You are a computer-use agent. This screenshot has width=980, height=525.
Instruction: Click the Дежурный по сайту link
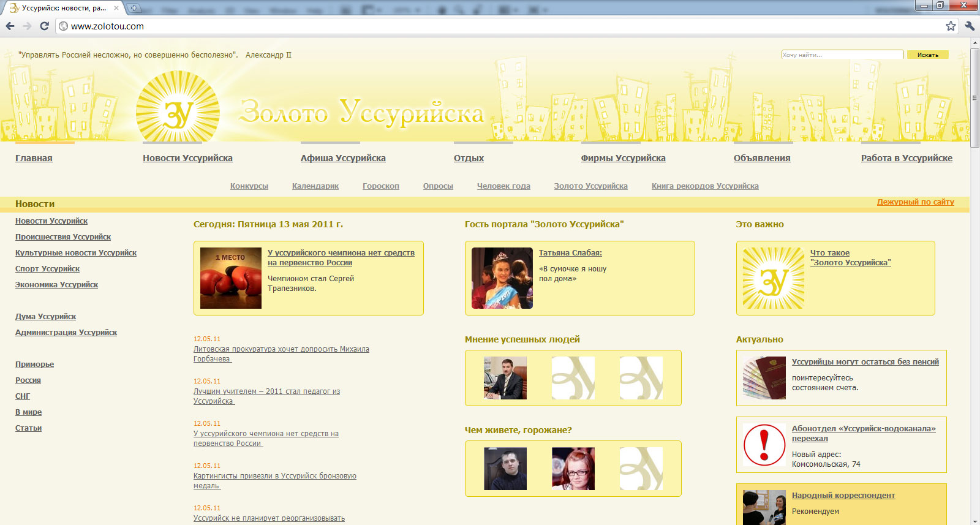coord(916,202)
